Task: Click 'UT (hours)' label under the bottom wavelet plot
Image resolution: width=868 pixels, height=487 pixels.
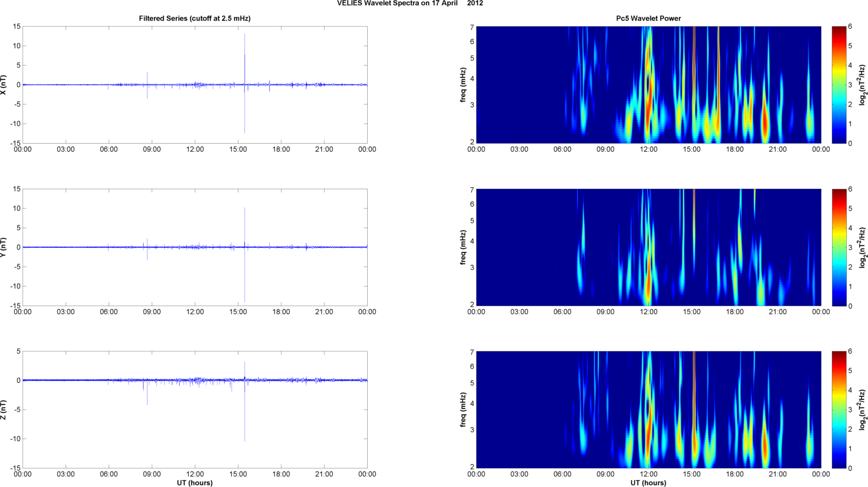Action: [x=648, y=483]
